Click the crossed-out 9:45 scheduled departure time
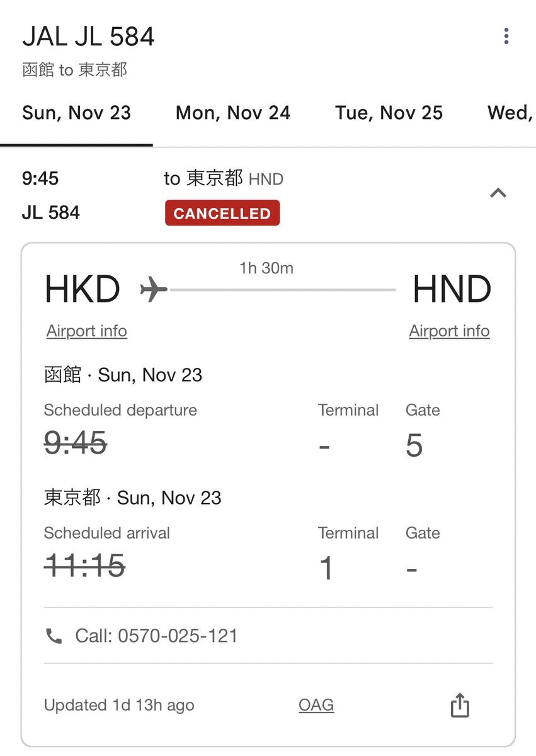This screenshot has height=756, width=536. 76,445
